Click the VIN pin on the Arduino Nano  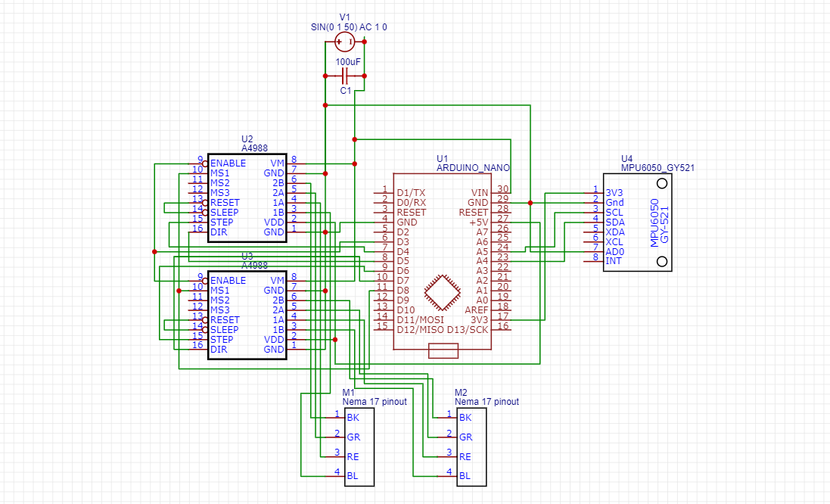tap(480, 192)
